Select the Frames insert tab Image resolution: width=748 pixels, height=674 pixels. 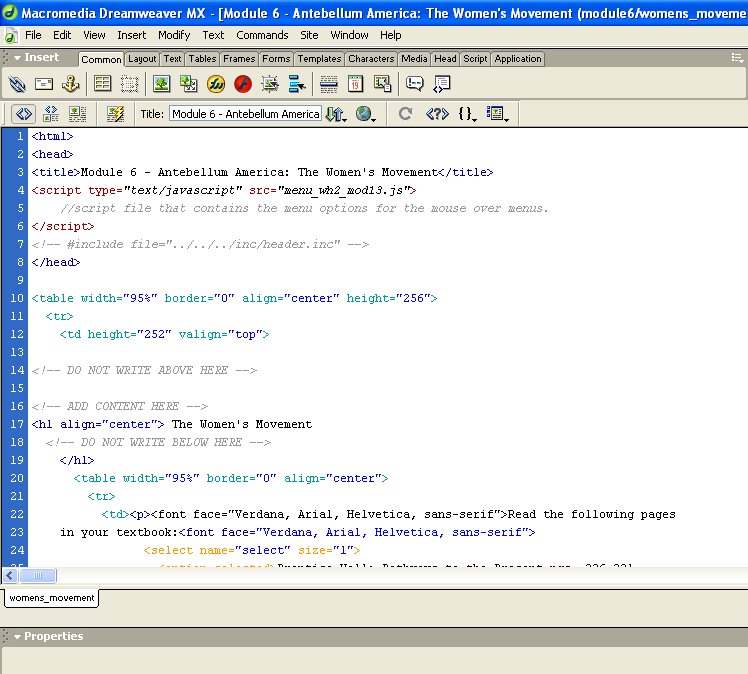point(239,59)
